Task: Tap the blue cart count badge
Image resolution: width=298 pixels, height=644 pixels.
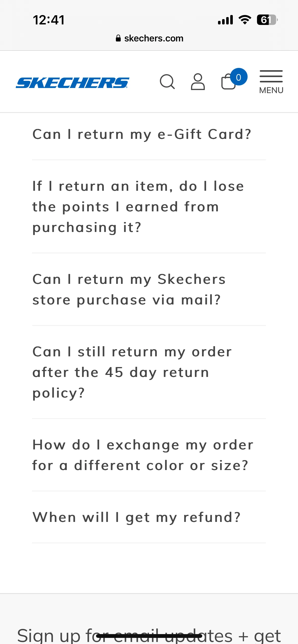Action: pyautogui.click(x=238, y=77)
